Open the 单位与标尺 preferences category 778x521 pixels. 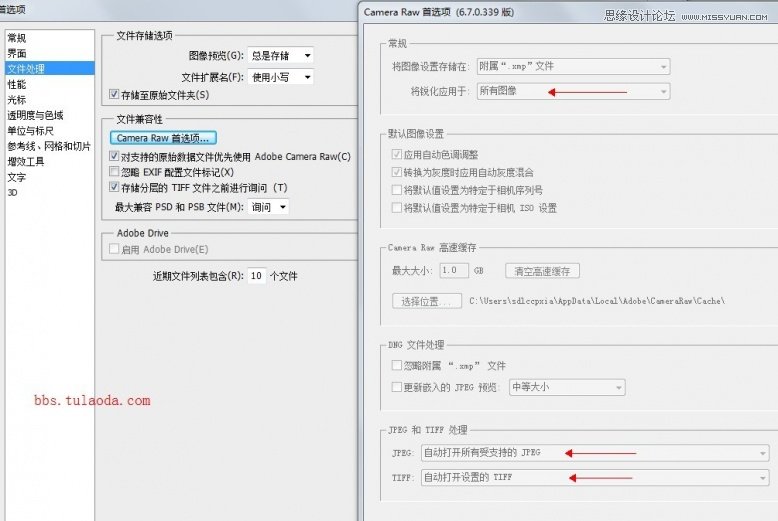[x=30, y=130]
